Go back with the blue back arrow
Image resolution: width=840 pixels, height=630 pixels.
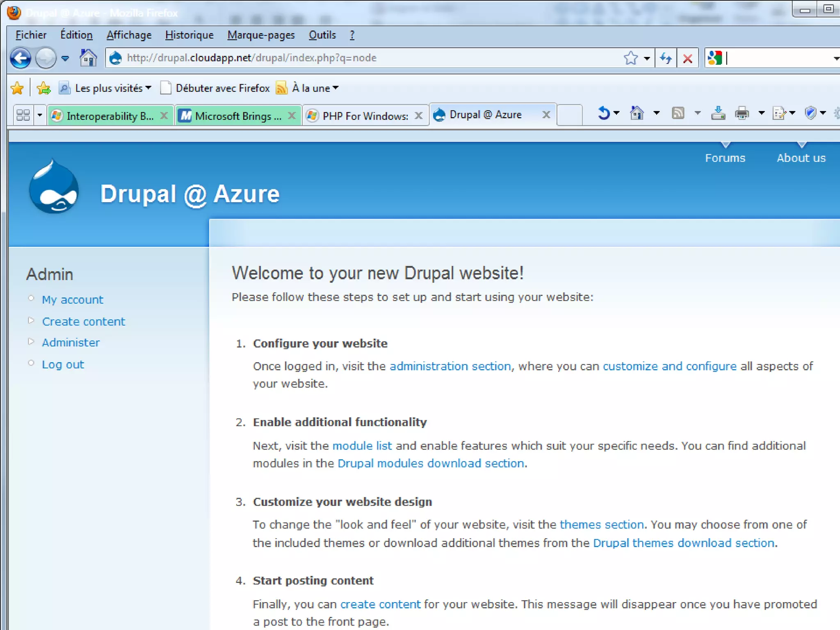coord(20,58)
